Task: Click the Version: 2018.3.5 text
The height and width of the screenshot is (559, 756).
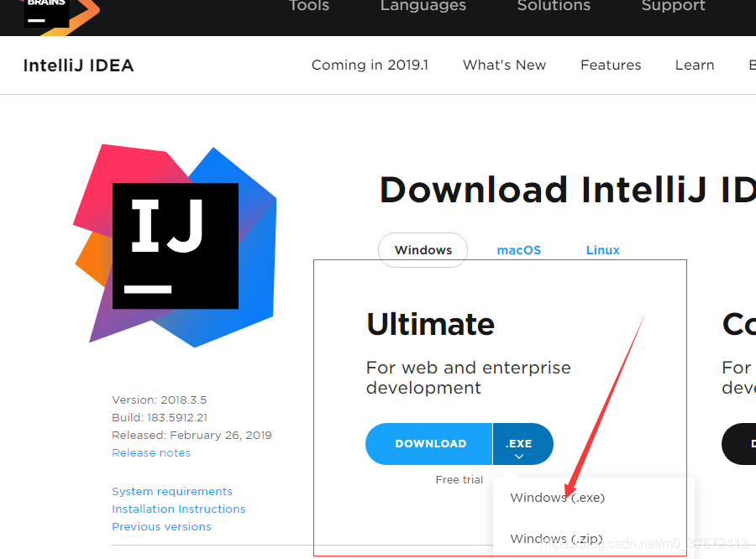Action: click(159, 400)
